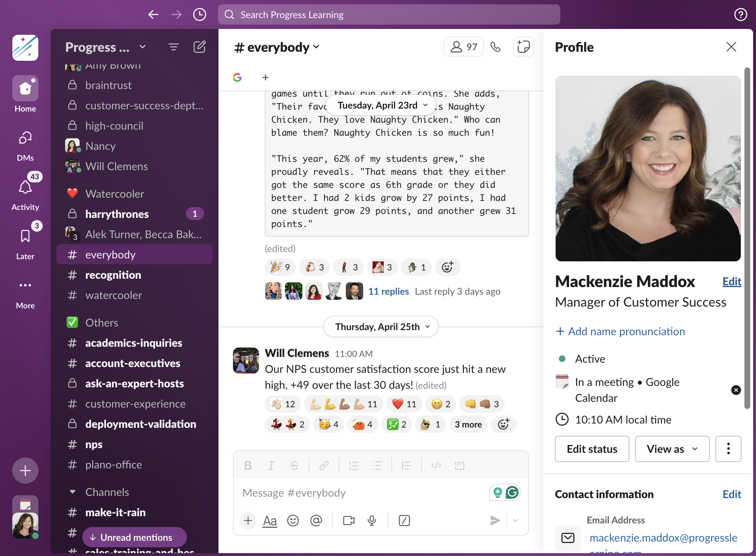Viewport: 756px width, 556px height.
Task: Open the 11 replies thread link
Action: (x=388, y=291)
